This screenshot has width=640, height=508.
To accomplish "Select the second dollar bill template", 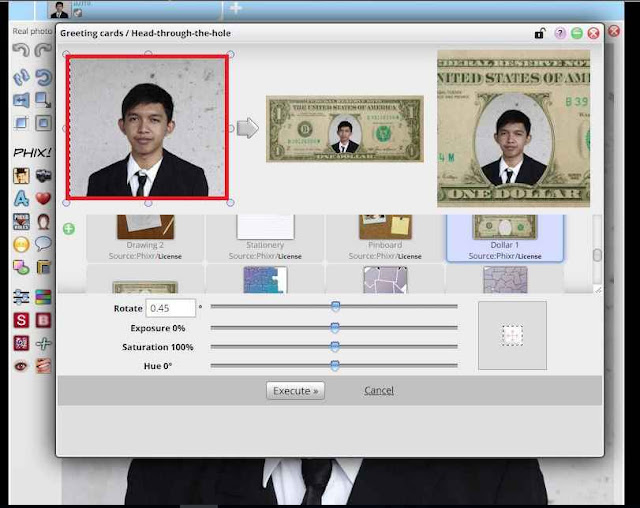I will tap(145, 287).
